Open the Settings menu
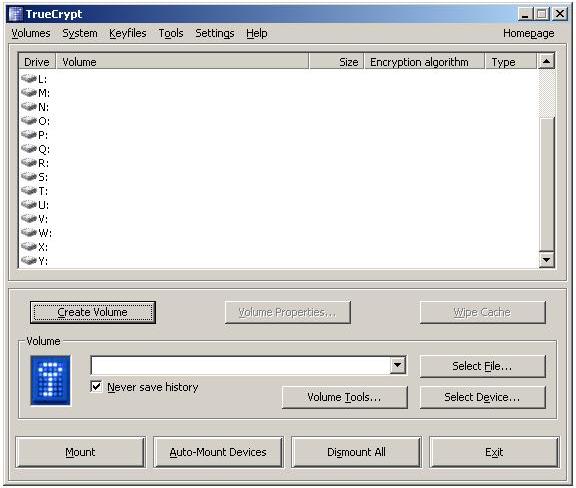The image size is (576, 488). 215,33
